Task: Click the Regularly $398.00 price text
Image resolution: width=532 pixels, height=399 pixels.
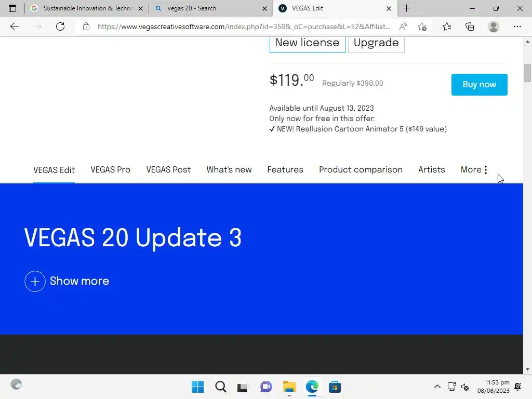Action: (x=353, y=84)
